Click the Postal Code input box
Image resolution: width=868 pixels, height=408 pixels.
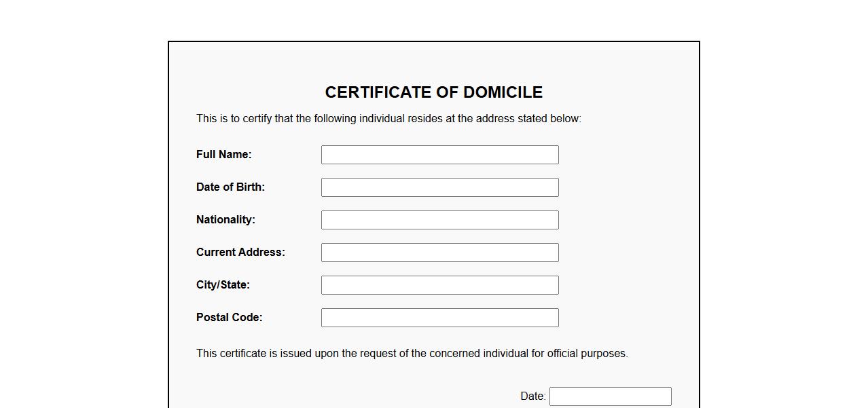pyautogui.click(x=439, y=318)
